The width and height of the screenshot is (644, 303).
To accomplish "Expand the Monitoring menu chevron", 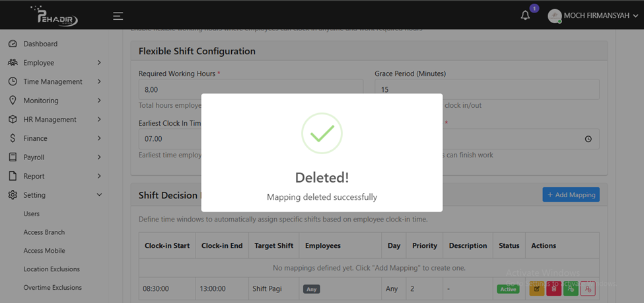I will (x=99, y=101).
